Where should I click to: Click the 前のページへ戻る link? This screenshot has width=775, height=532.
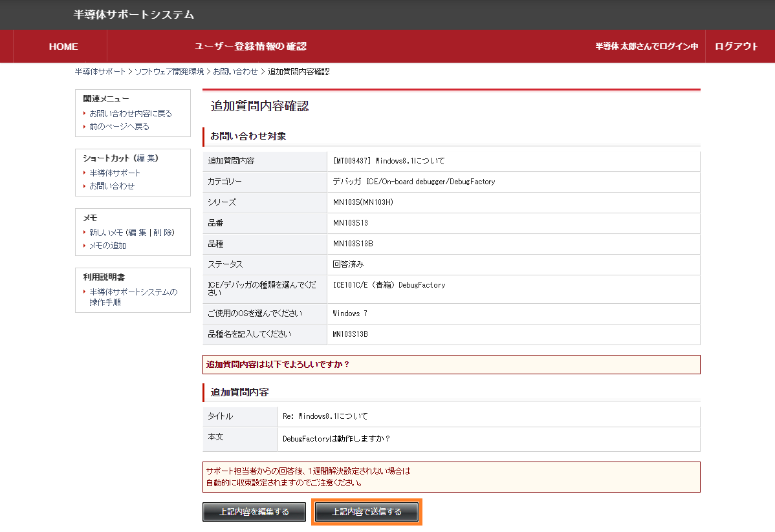[119, 127]
